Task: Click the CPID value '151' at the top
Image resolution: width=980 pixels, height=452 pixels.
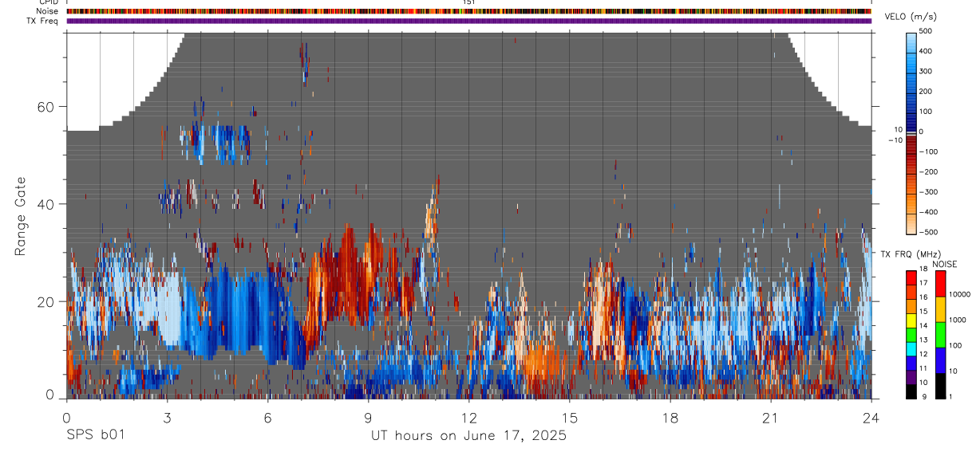Action: pyautogui.click(x=468, y=2)
